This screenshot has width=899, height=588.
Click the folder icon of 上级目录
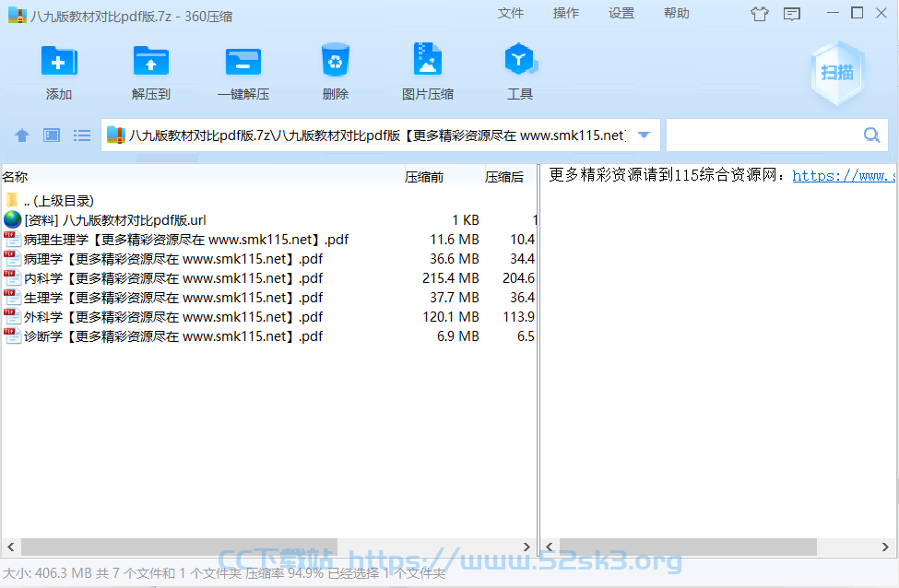12,200
